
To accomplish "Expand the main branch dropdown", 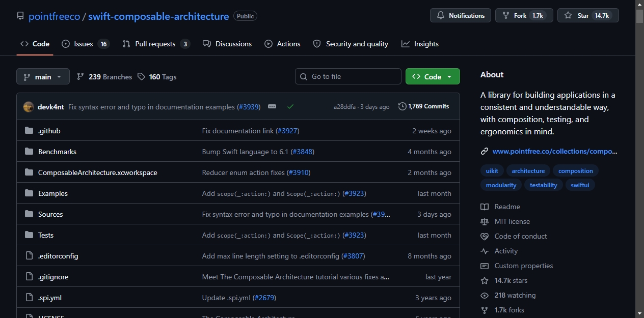I will 43,77.
